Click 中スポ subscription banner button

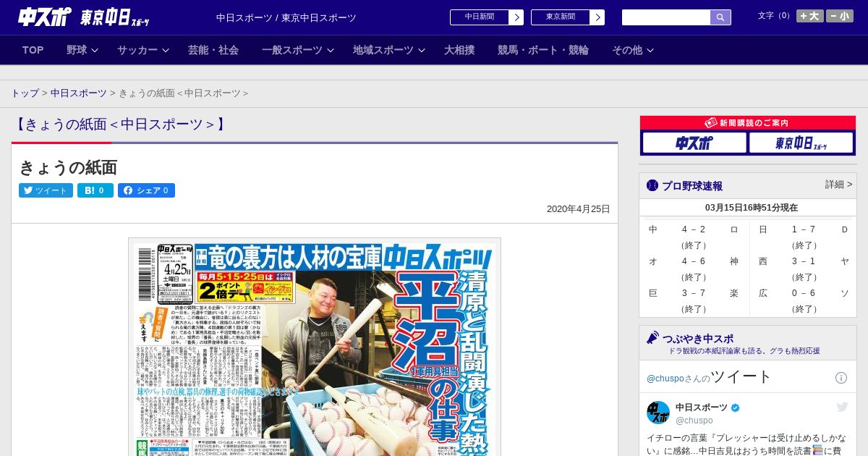click(x=694, y=143)
